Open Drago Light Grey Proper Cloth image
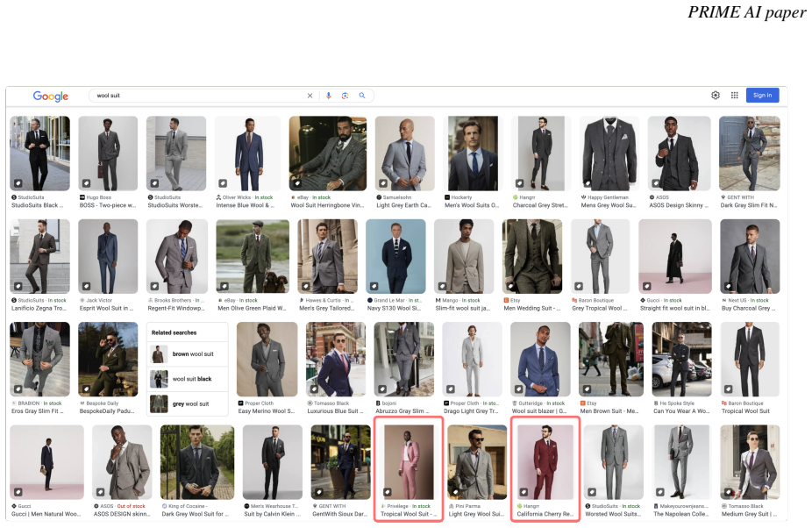 (473, 360)
